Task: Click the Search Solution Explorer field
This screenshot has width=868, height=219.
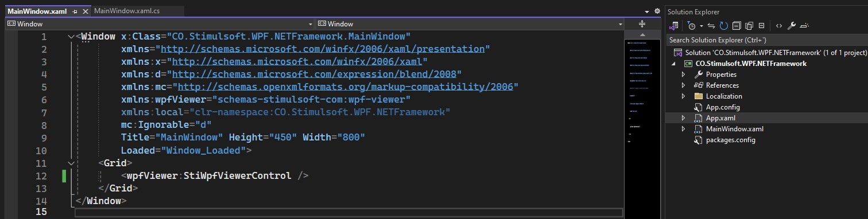Action: (x=766, y=40)
